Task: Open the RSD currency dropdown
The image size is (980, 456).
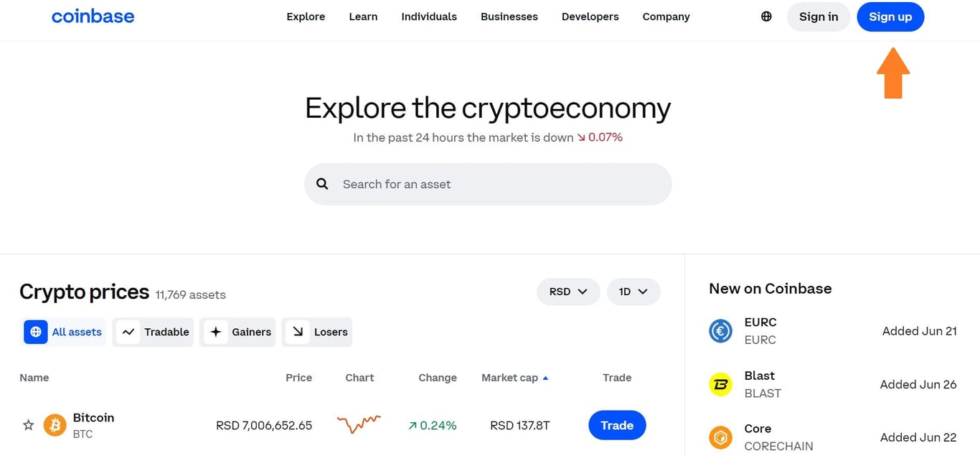Action: coord(568,292)
